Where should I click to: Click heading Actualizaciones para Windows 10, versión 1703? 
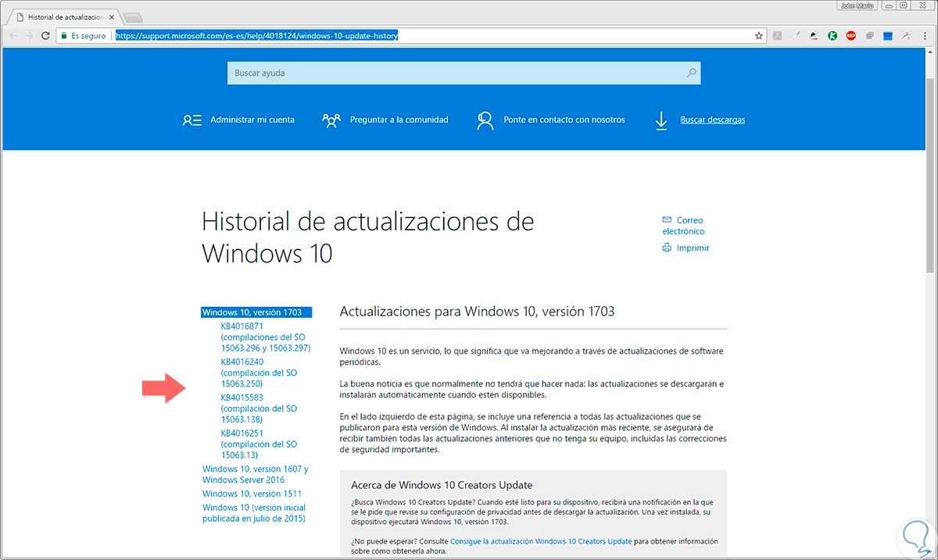[477, 311]
